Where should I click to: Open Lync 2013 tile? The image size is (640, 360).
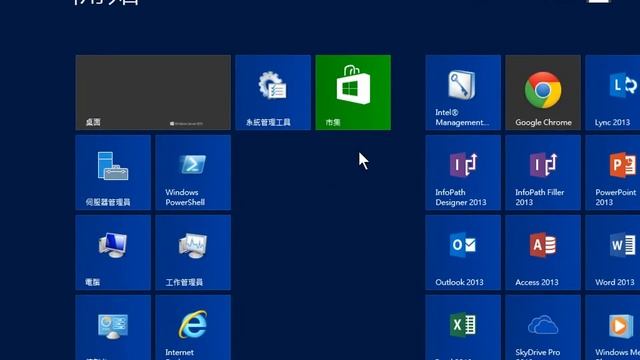613,93
